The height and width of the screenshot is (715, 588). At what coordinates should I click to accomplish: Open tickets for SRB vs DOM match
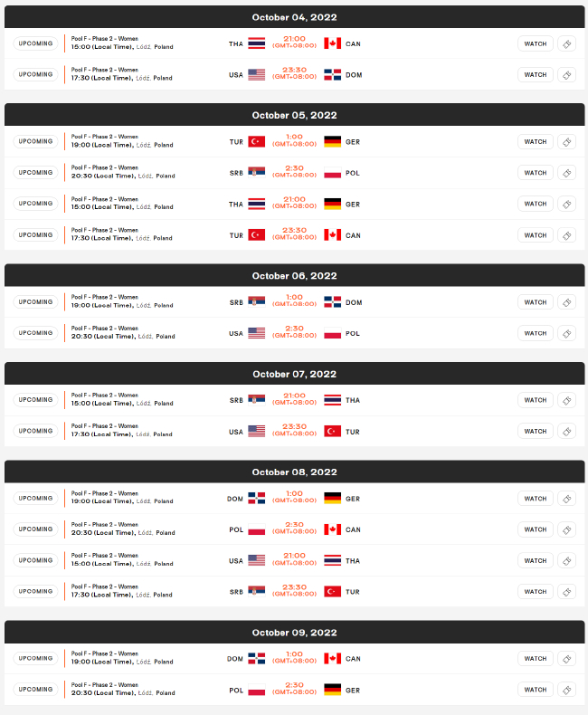(x=566, y=302)
